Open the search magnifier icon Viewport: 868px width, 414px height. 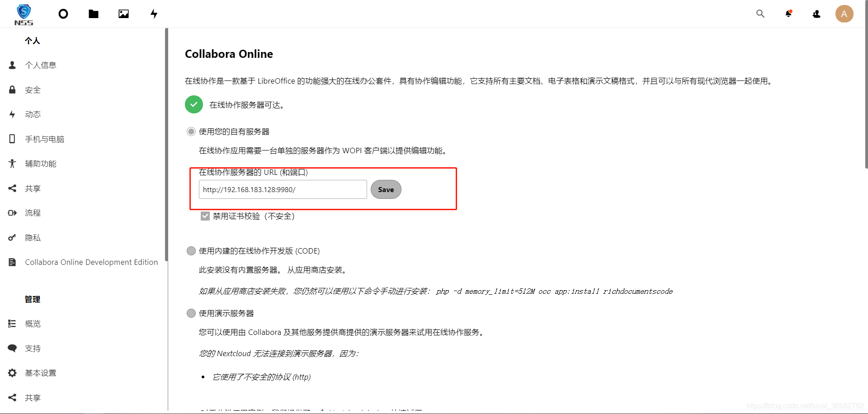click(760, 14)
